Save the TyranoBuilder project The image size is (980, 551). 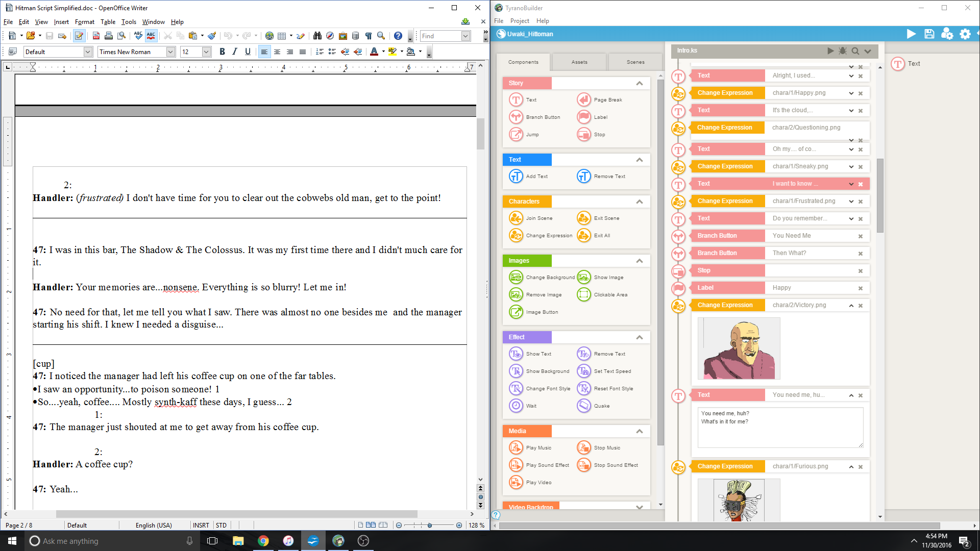point(929,34)
